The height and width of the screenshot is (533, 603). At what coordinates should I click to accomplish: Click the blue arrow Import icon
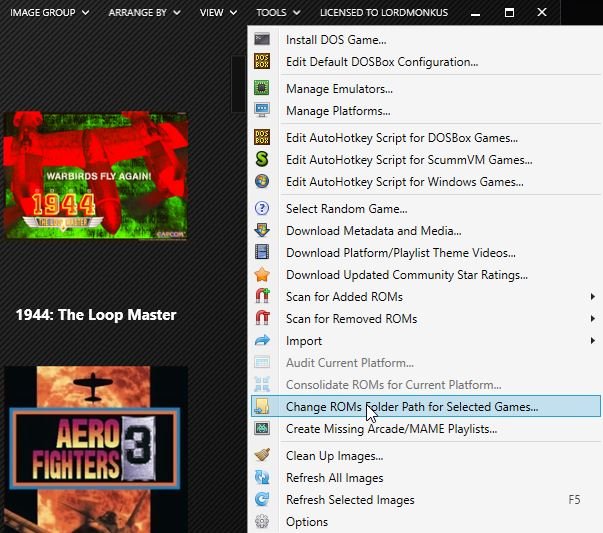(x=262, y=340)
